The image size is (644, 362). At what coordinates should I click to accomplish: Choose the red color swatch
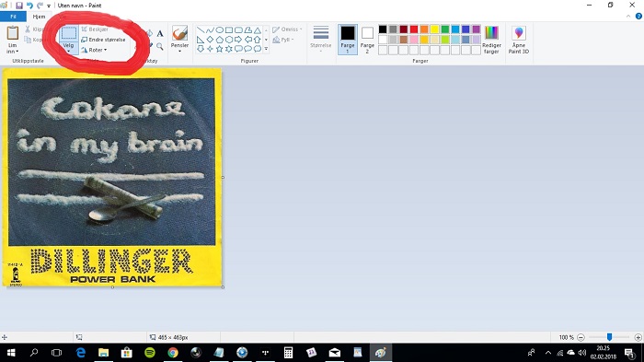click(x=414, y=29)
